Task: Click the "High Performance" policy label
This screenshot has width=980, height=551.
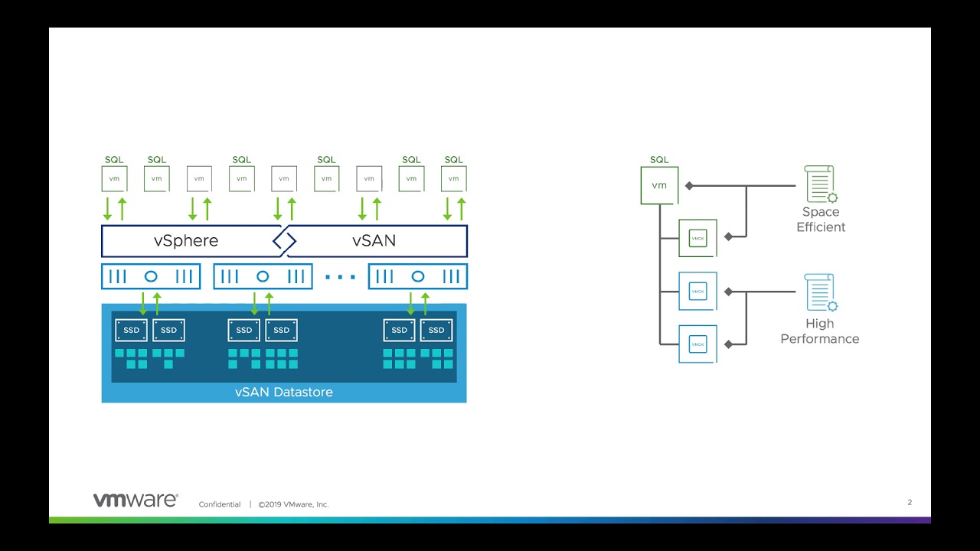Action: pyautogui.click(x=820, y=331)
